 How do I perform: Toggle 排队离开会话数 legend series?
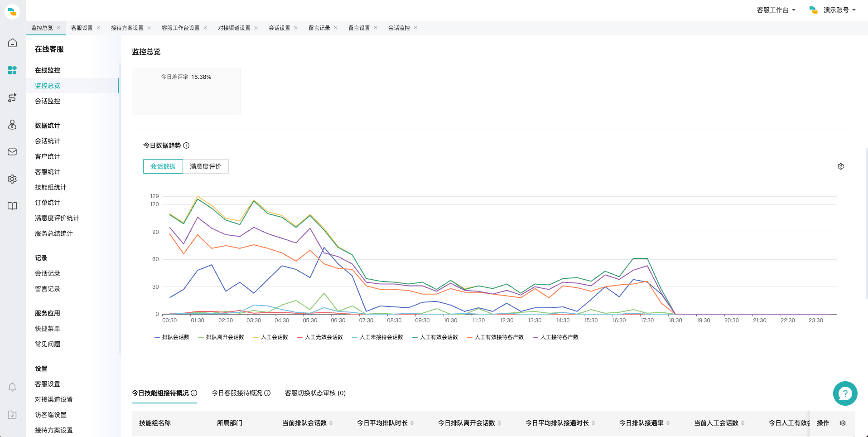[221, 337]
